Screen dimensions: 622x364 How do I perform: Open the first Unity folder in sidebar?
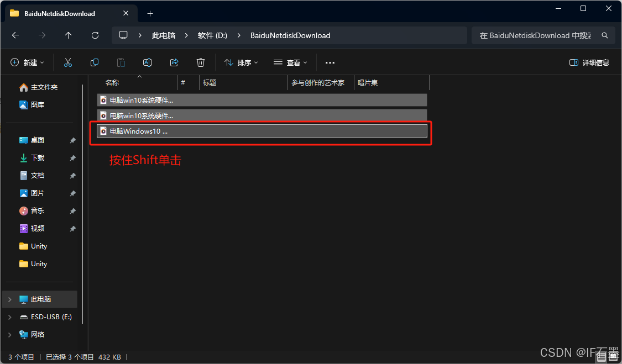(x=33, y=246)
